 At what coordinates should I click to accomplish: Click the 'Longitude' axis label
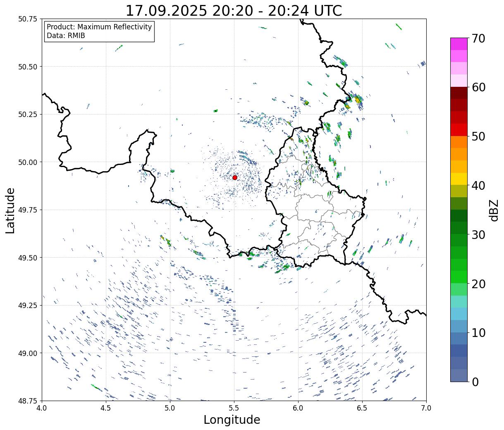point(232,420)
